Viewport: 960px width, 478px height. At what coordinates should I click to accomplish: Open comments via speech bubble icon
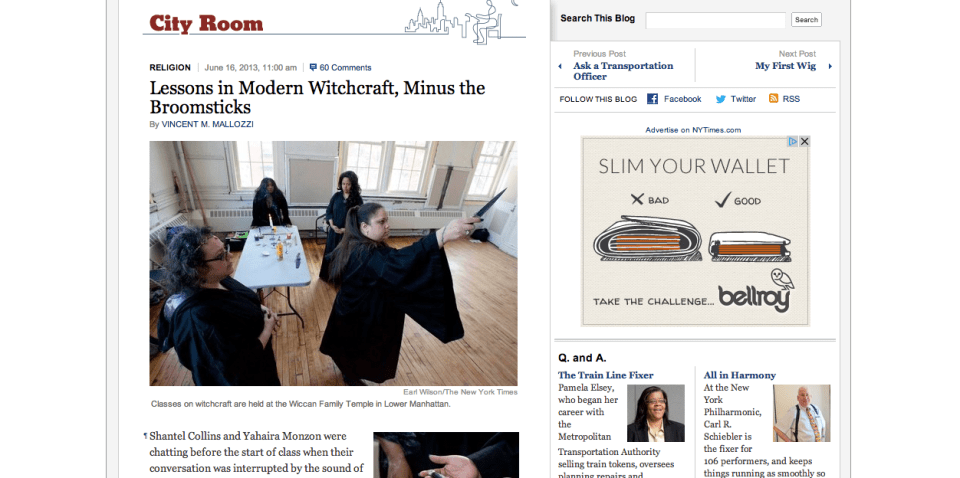[313, 67]
